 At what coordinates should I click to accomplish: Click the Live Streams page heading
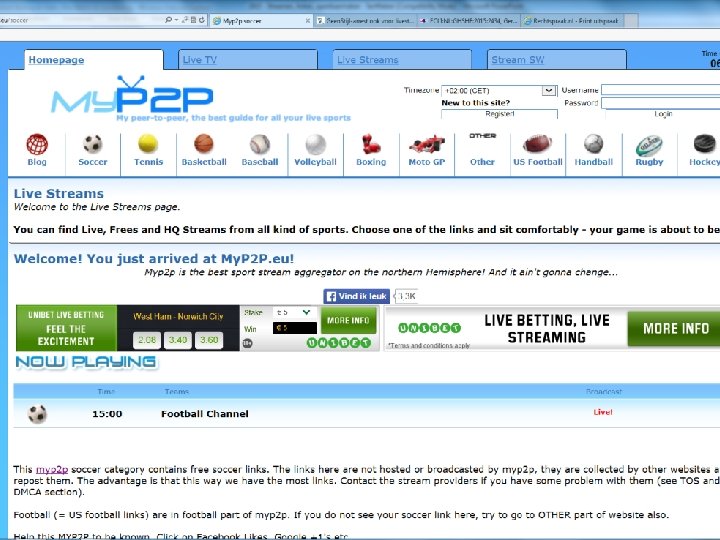point(59,193)
